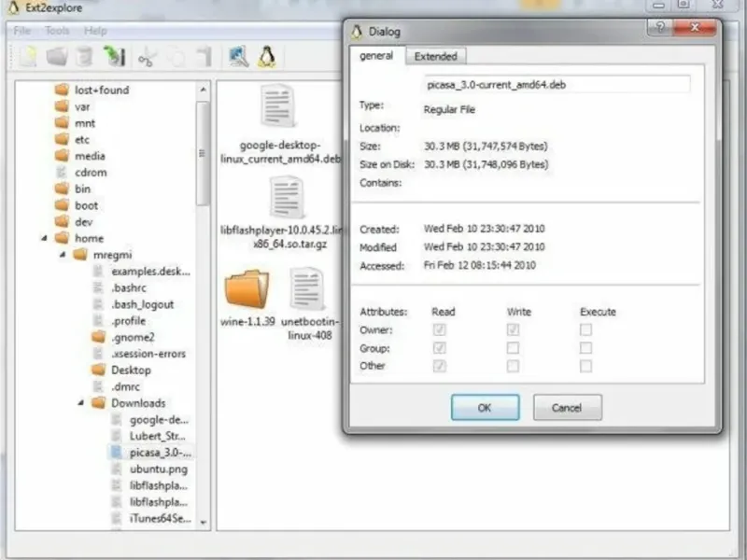This screenshot has height=560, width=747.
Task: Click the tree panel vertical scrollbar thumb
Action: coord(203,153)
